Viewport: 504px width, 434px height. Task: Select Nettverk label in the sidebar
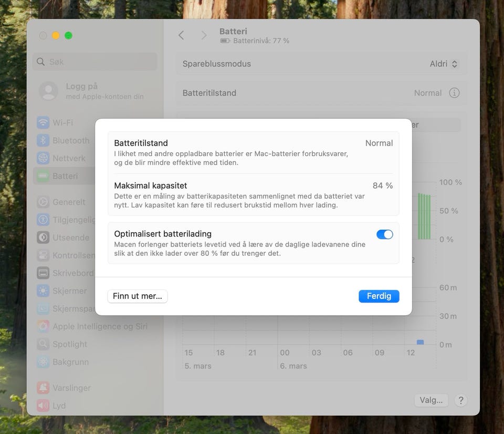69,158
